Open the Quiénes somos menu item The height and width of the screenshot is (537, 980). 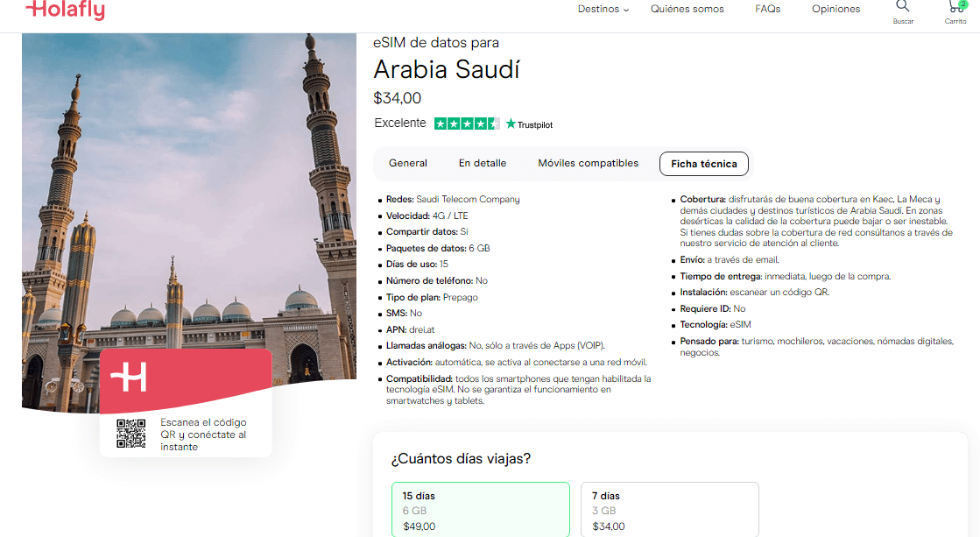point(686,8)
